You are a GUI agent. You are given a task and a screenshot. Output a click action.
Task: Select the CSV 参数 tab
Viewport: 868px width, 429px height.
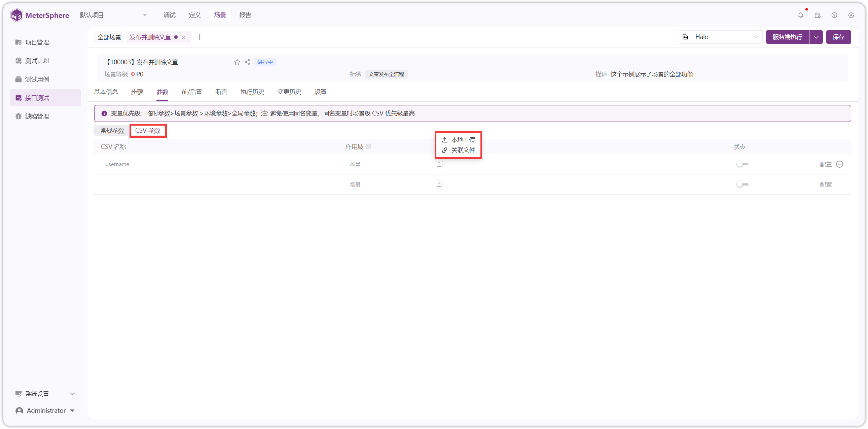148,131
